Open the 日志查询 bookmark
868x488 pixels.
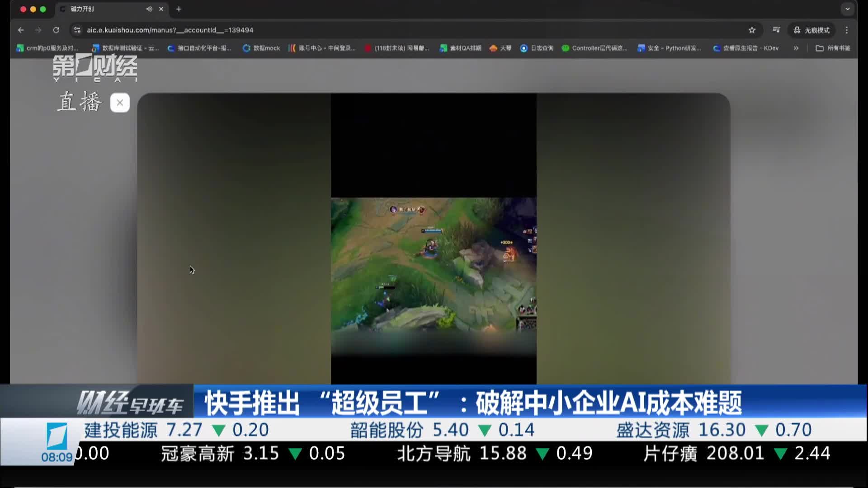point(537,48)
